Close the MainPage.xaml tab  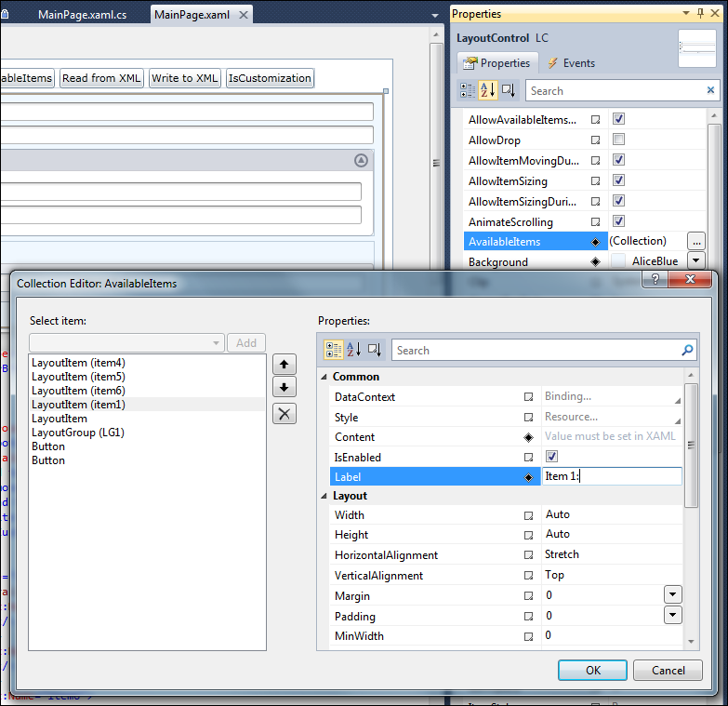(x=244, y=15)
